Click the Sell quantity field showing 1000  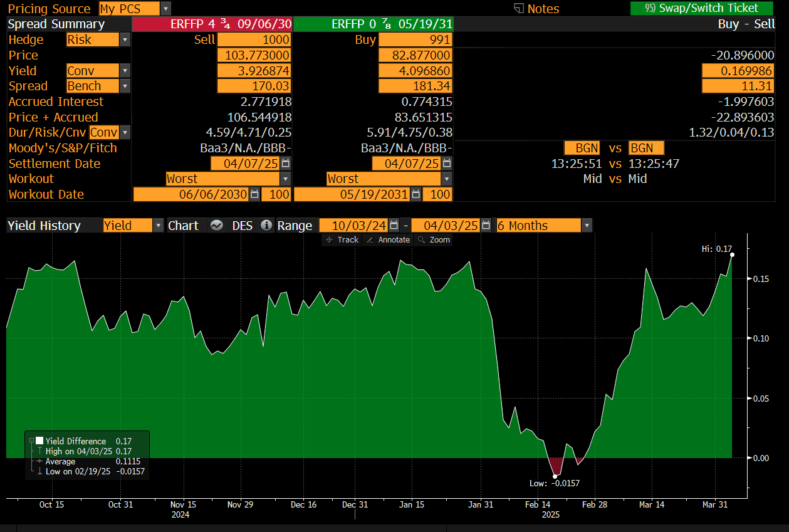(x=254, y=40)
